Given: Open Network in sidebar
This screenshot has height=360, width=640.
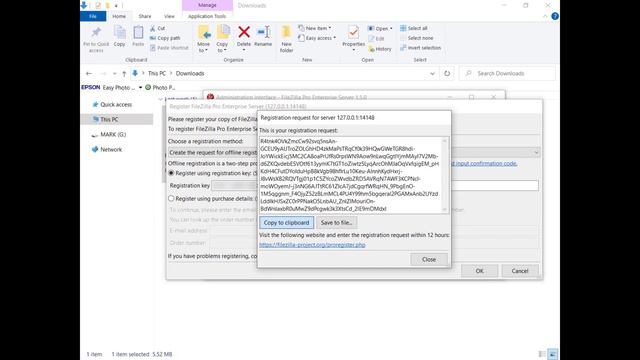Looking at the screenshot, I should pyautogui.click(x=111, y=149).
